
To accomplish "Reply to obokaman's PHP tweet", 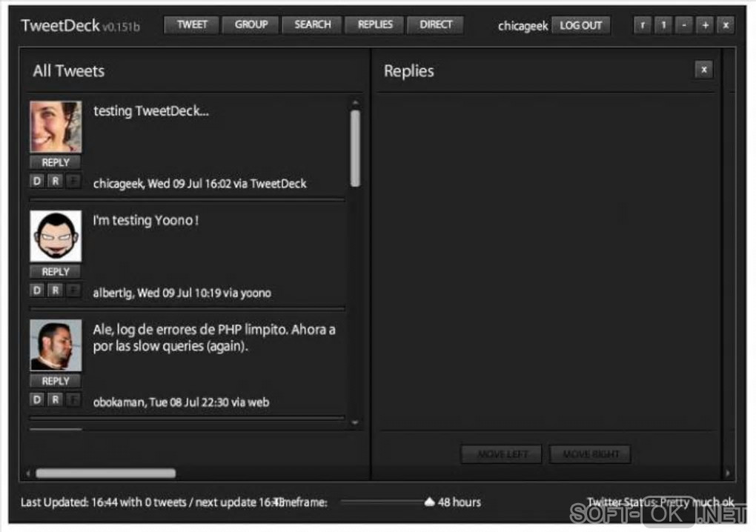I will pyautogui.click(x=56, y=381).
